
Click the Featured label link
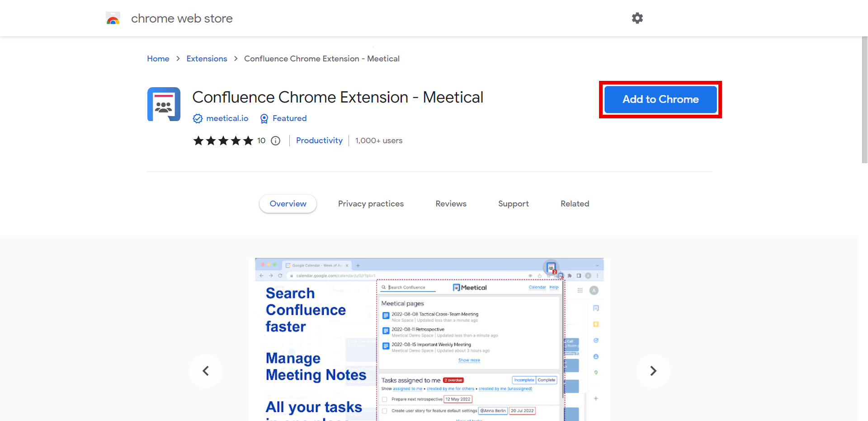point(290,118)
